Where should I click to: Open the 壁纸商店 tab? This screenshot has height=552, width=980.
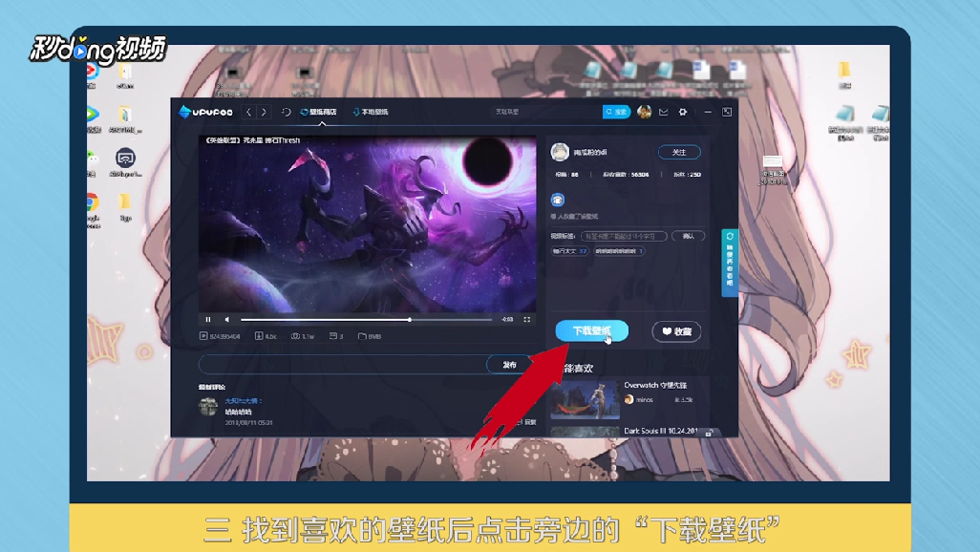point(319,112)
